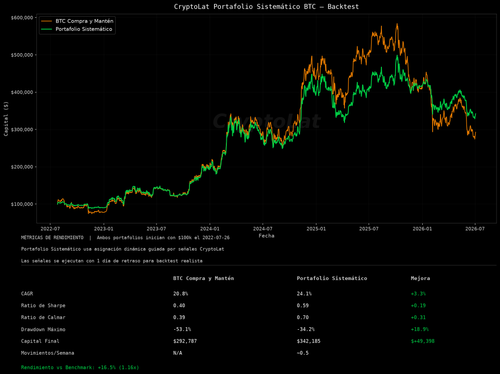This screenshot has width=500, height=374.
Task: Click the CAGR value '24.1%'
Action: (x=304, y=294)
